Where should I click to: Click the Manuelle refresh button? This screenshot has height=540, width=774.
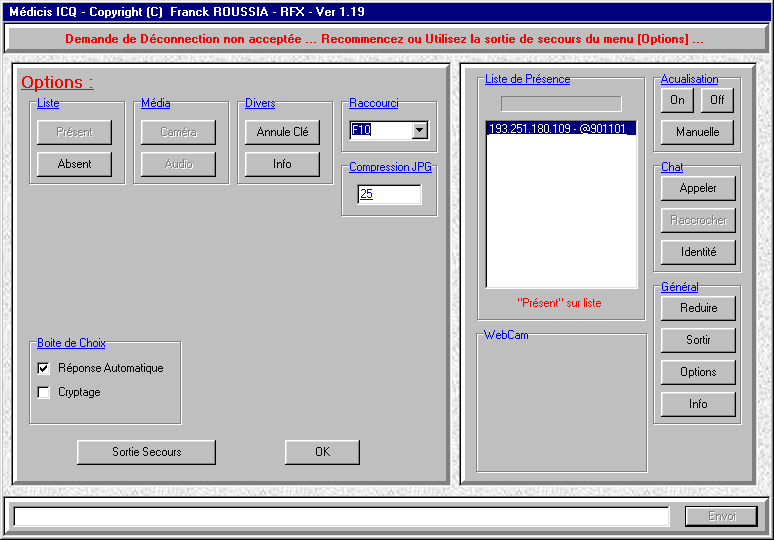697,132
